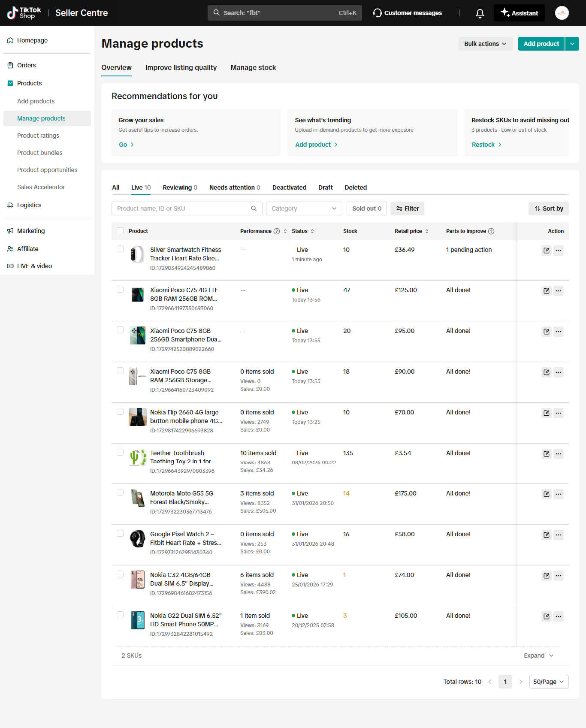Open the Deactivated products tab

click(289, 187)
